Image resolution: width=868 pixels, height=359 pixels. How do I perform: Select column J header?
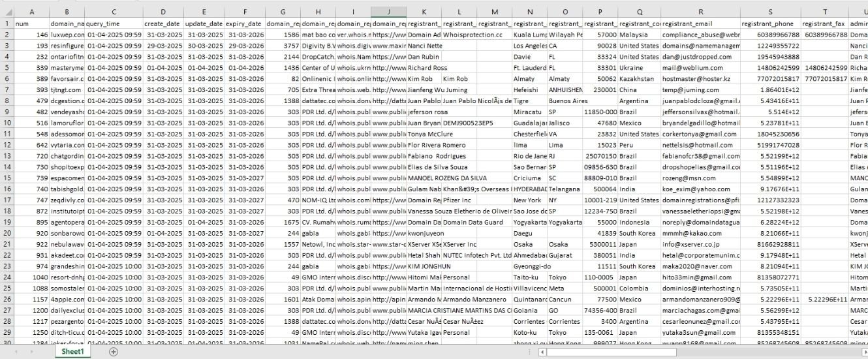388,12
